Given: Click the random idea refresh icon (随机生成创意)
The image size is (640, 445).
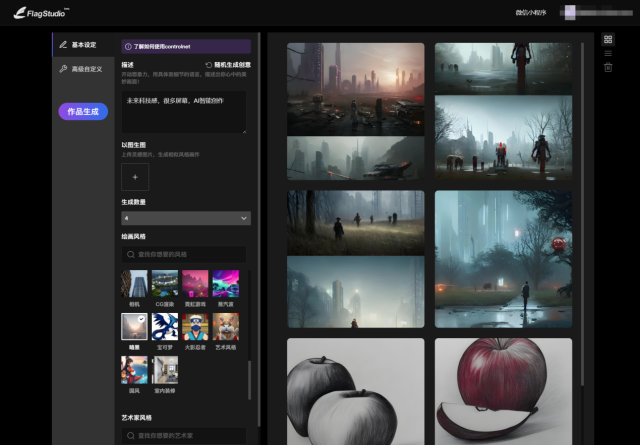Looking at the screenshot, I should click(208, 65).
